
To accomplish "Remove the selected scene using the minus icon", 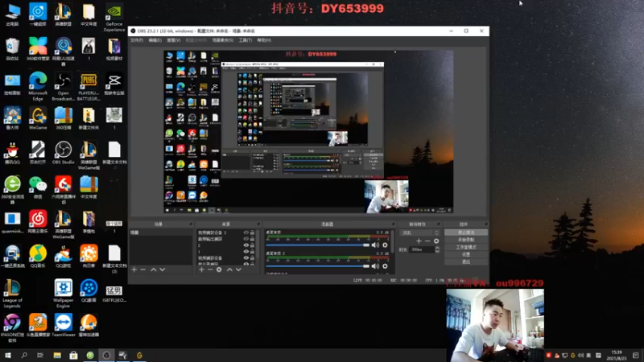I will coord(143,269).
